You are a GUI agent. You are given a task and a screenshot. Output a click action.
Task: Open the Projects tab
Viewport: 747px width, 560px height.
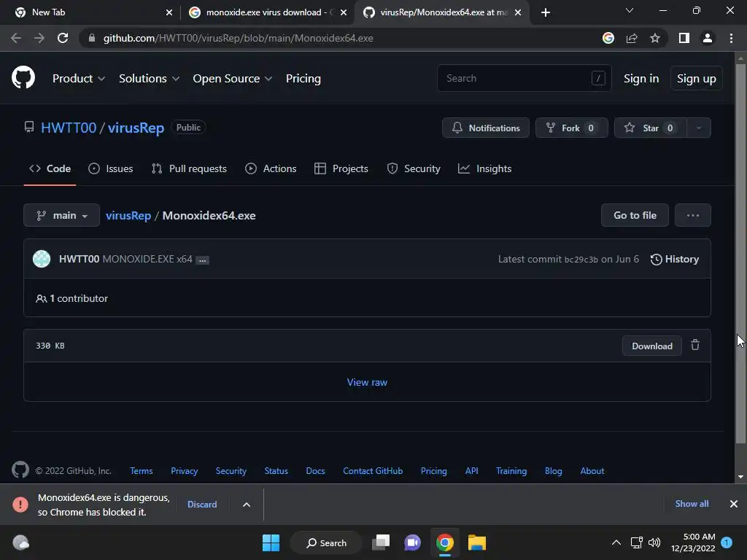pyautogui.click(x=341, y=168)
